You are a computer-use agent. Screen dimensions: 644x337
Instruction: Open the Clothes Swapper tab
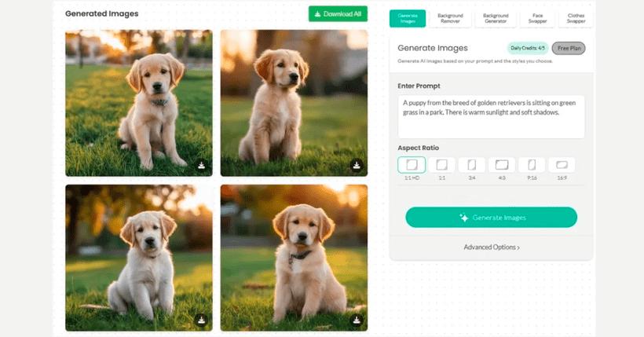(576, 18)
